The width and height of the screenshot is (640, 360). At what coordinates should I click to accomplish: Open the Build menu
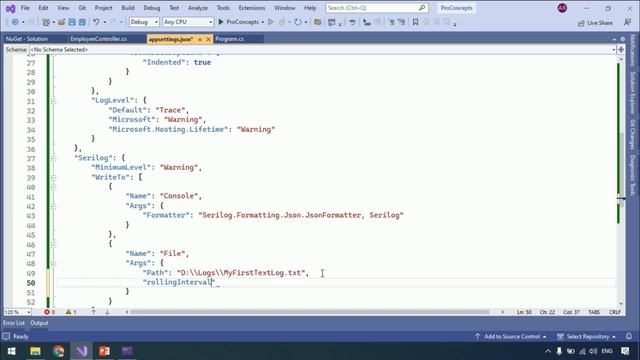pos(128,8)
